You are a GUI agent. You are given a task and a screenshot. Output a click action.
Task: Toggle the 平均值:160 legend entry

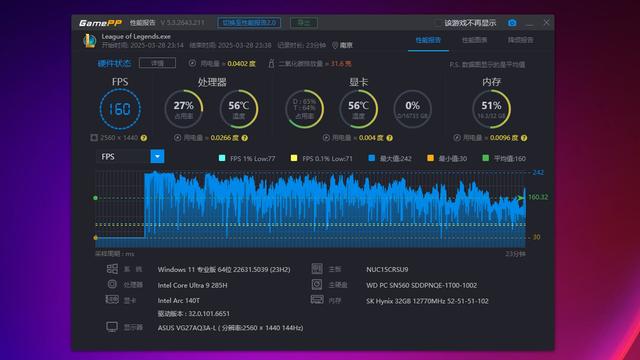pyautogui.click(x=504, y=158)
